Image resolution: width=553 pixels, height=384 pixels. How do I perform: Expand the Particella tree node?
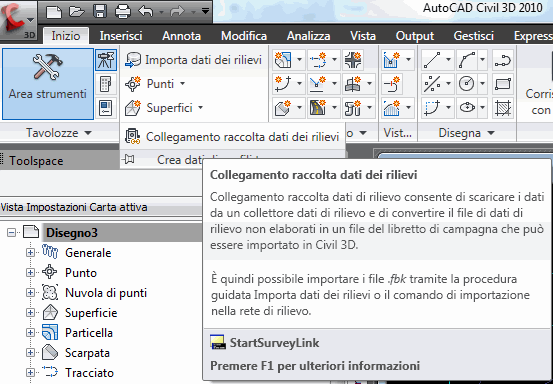tap(30, 333)
